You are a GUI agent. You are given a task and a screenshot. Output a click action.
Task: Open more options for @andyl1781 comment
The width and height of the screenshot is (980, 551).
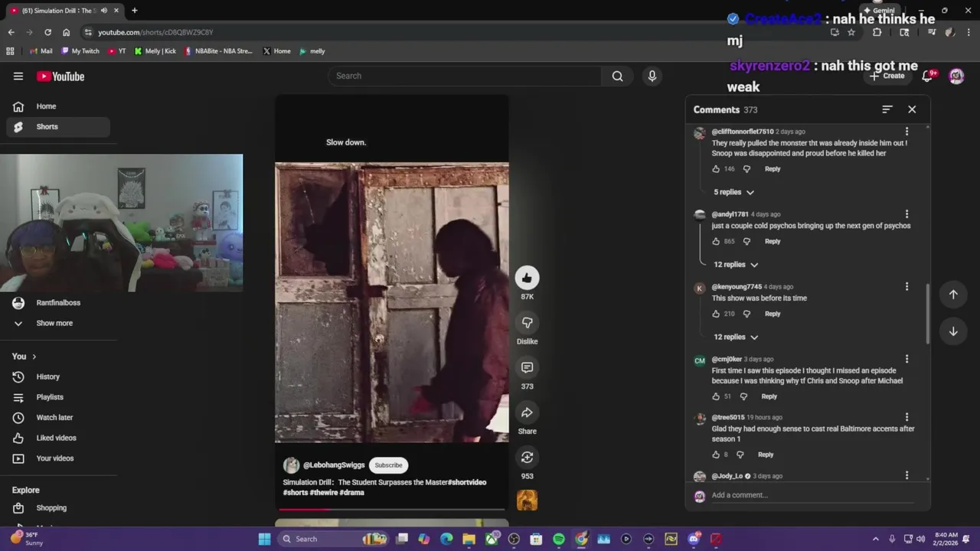pos(906,214)
